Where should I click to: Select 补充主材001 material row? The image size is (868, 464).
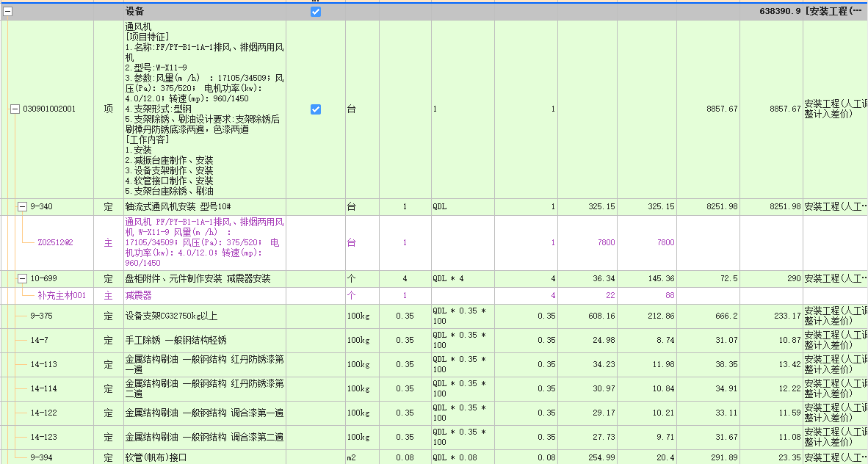tap(62, 296)
